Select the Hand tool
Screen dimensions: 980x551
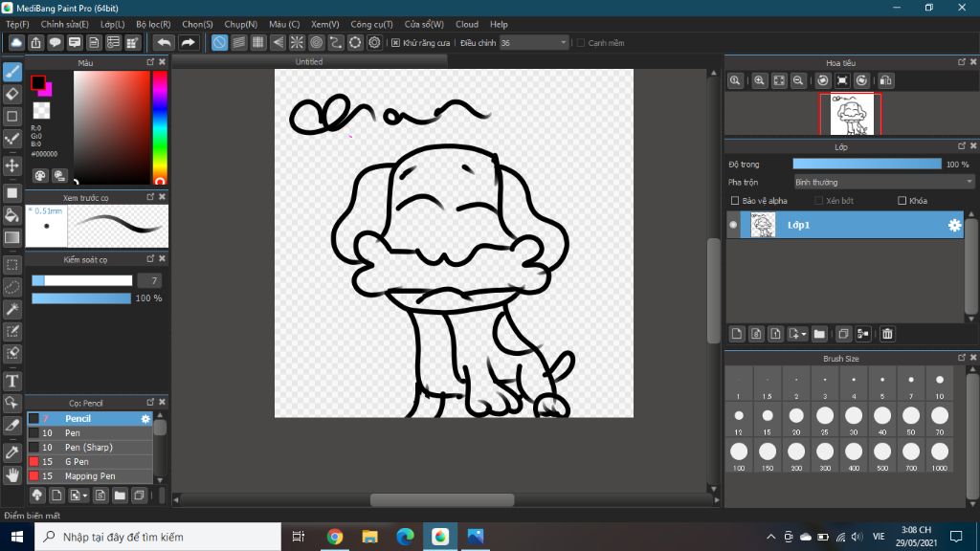click(12, 475)
